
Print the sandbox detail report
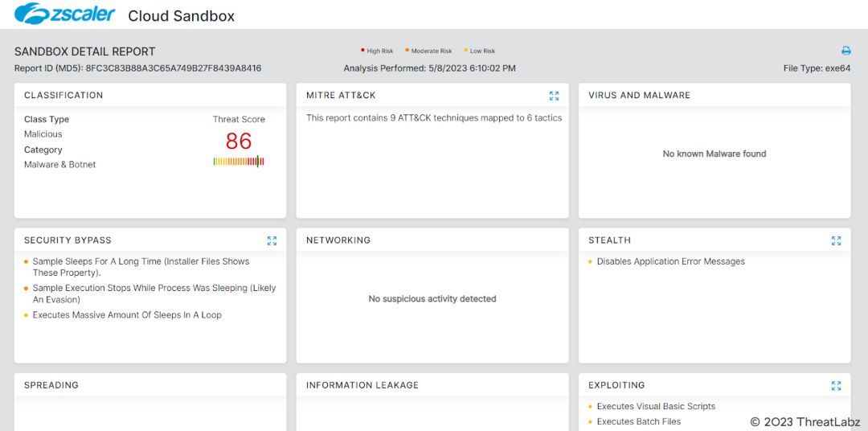(x=845, y=51)
